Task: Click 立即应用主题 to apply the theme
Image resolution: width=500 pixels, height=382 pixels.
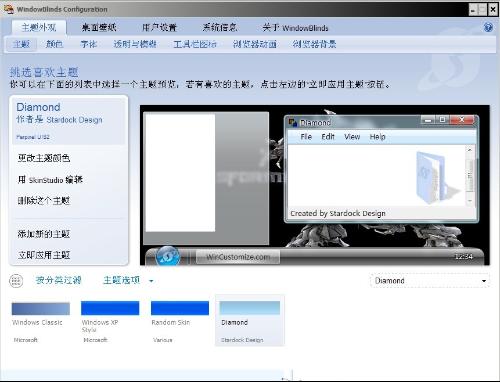Action: tap(44, 255)
